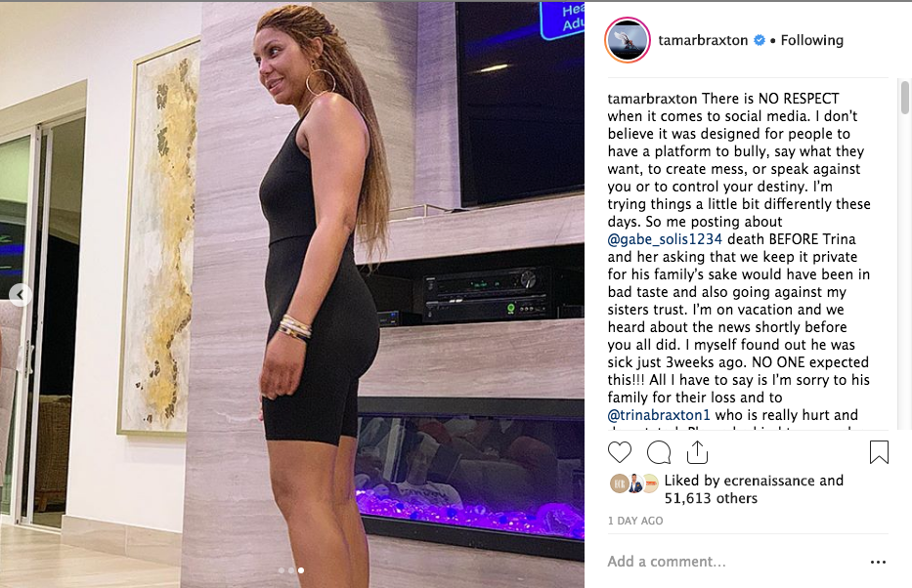912x588 pixels.
Task: Share the post using the share icon
Action: pyautogui.click(x=697, y=452)
